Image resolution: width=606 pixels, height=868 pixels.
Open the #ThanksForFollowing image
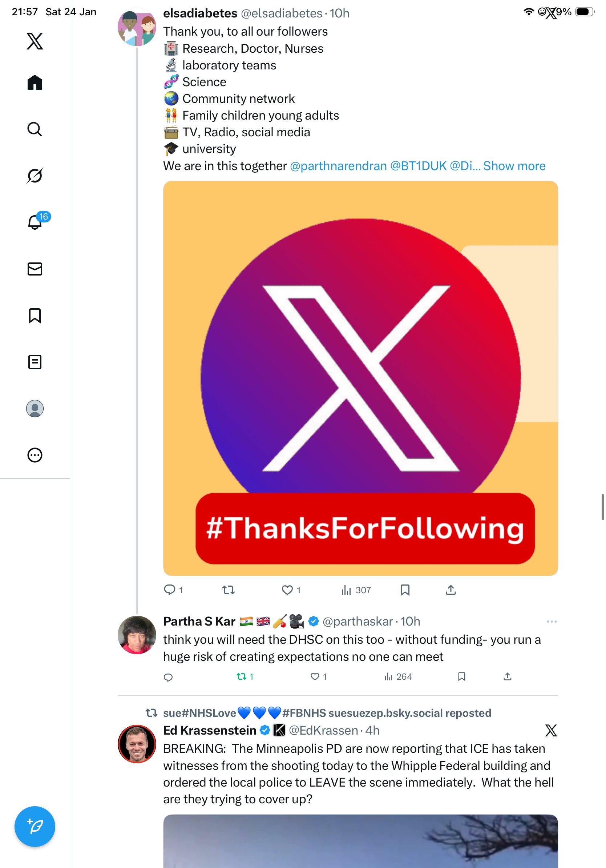click(x=360, y=378)
